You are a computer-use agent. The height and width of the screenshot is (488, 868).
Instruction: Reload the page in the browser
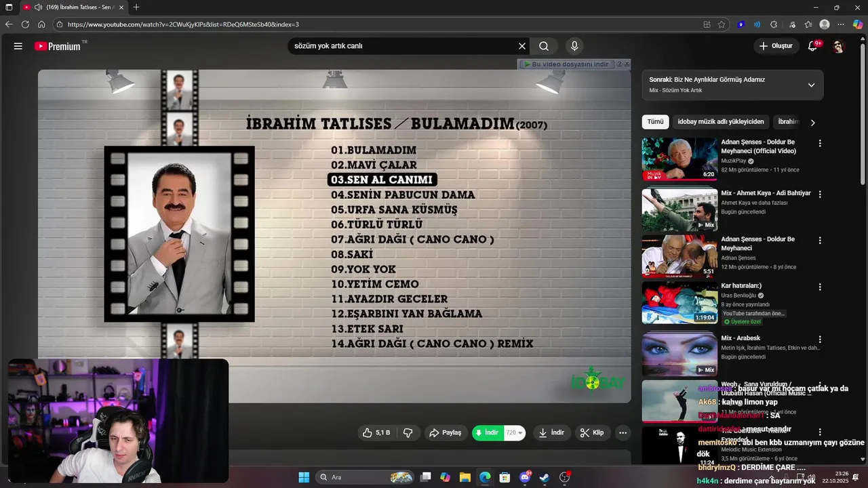coord(25,24)
